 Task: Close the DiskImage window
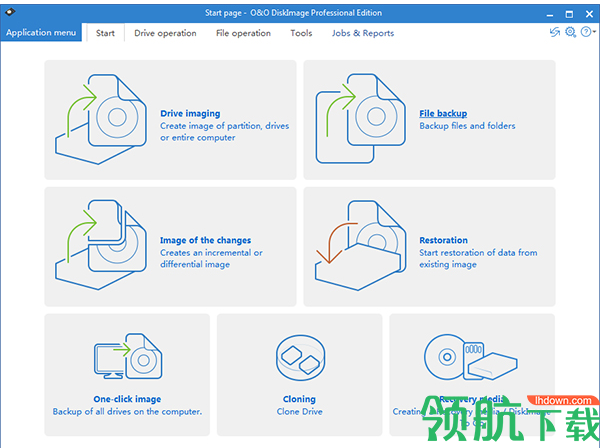point(589,14)
